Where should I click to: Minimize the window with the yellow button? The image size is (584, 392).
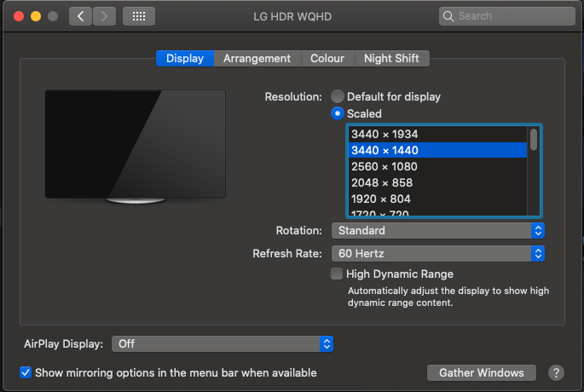click(36, 16)
